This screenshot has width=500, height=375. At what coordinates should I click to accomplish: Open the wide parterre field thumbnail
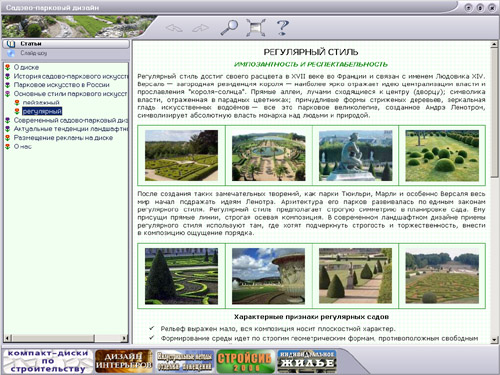pyautogui.click(x=442, y=276)
